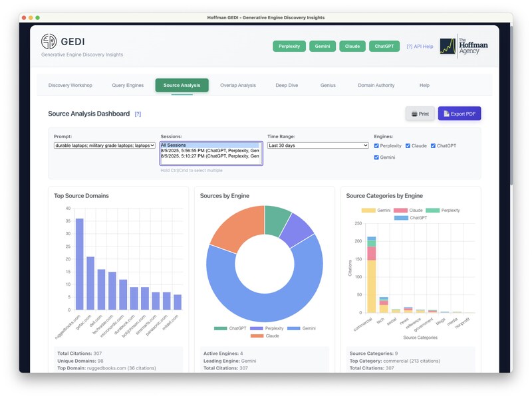Click the Active Engines: 4 text
The image size is (532, 398).
coord(223,353)
